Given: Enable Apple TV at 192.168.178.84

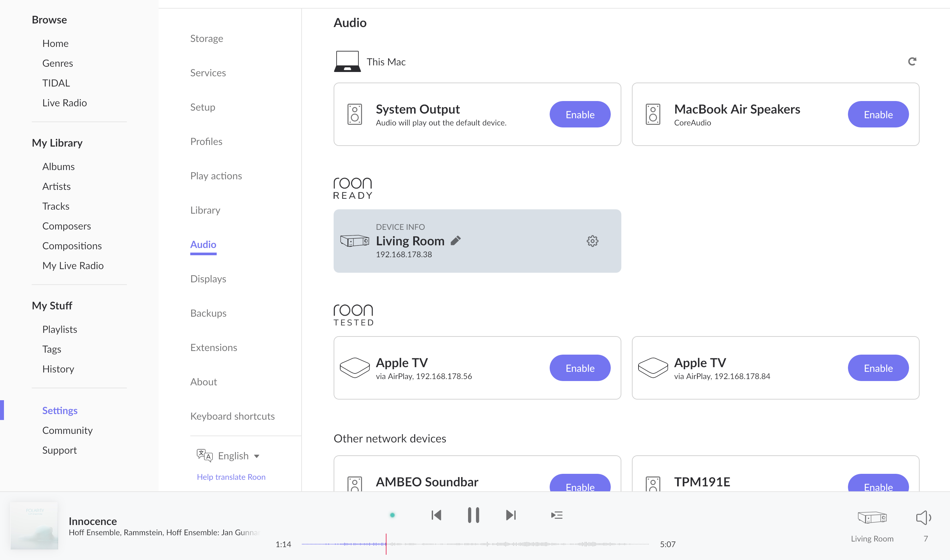Looking at the screenshot, I should coord(878,367).
